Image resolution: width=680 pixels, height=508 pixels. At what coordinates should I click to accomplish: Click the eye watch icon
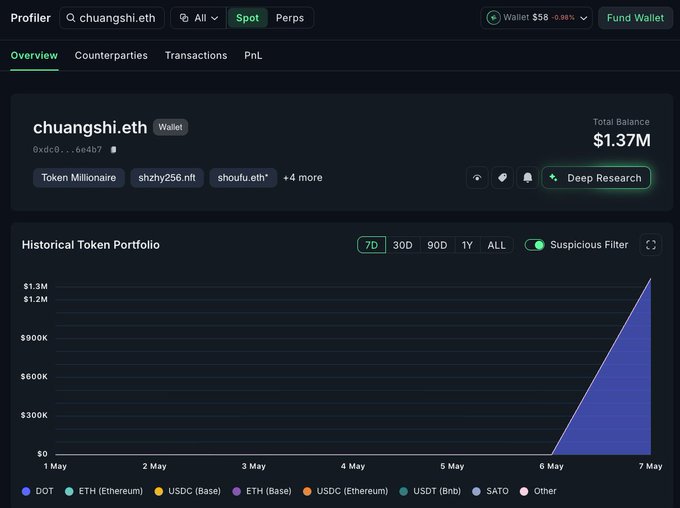pos(477,178)
